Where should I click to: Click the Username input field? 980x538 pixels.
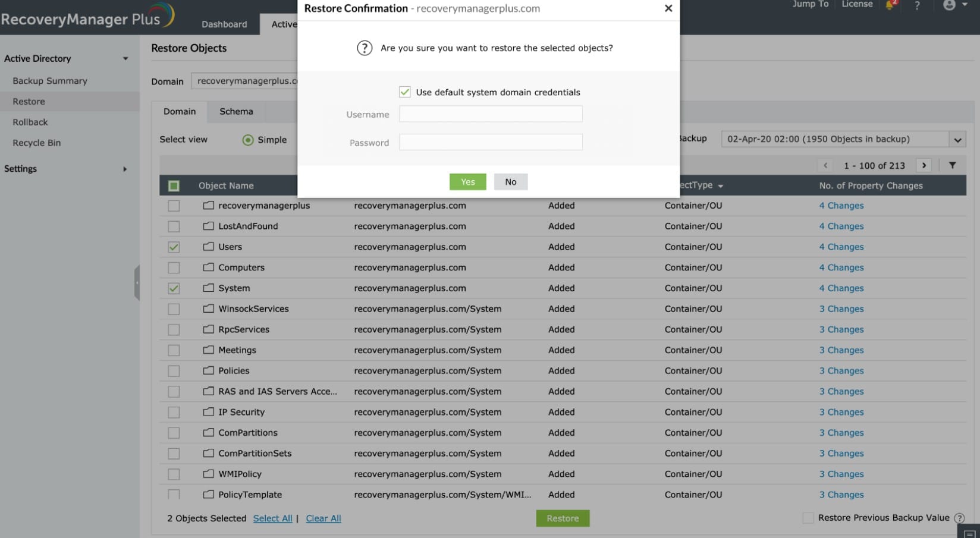pyautogui.click(x=491, y=114)
